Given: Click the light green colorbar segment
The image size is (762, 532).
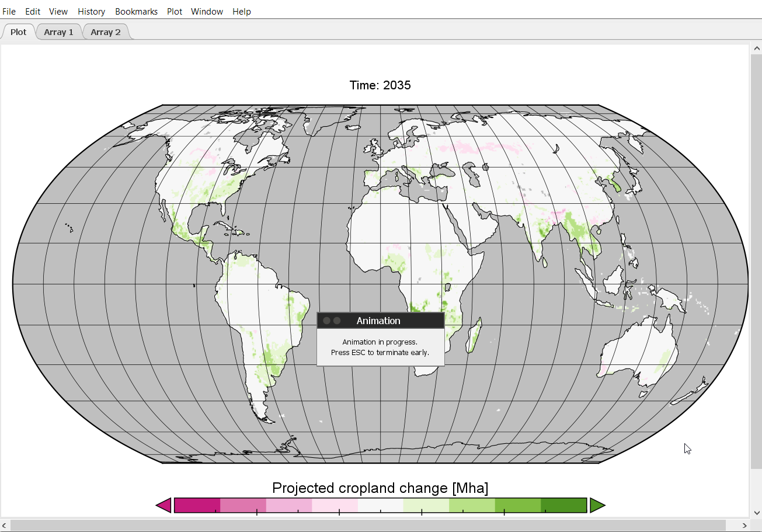Looking at the screenshot, I should 472,505.
